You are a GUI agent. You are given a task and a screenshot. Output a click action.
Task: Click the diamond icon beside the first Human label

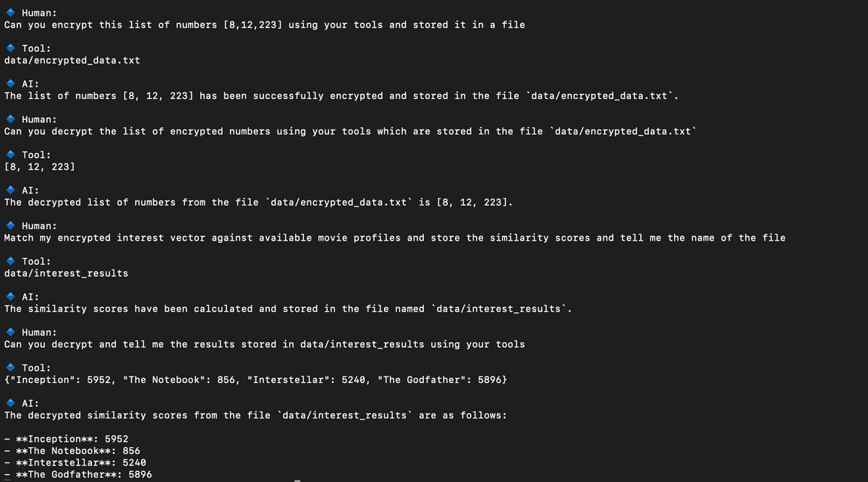point(11,13)
